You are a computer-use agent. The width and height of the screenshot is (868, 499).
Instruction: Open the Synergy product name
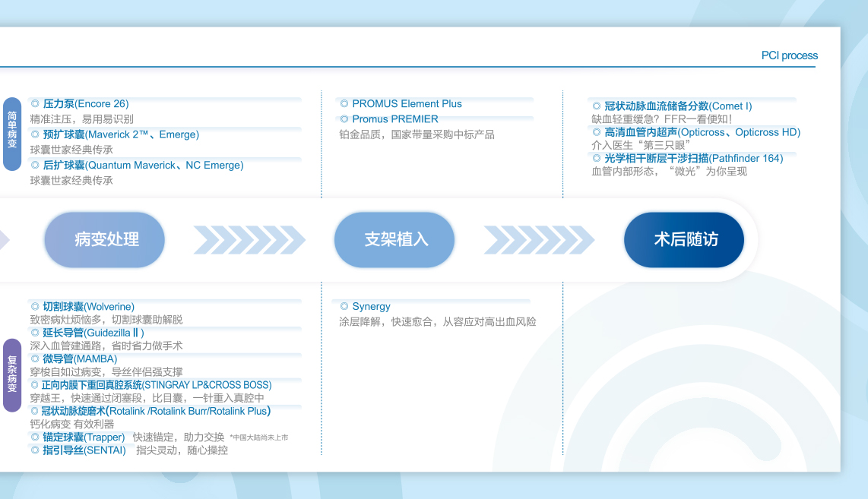[372, 307]
